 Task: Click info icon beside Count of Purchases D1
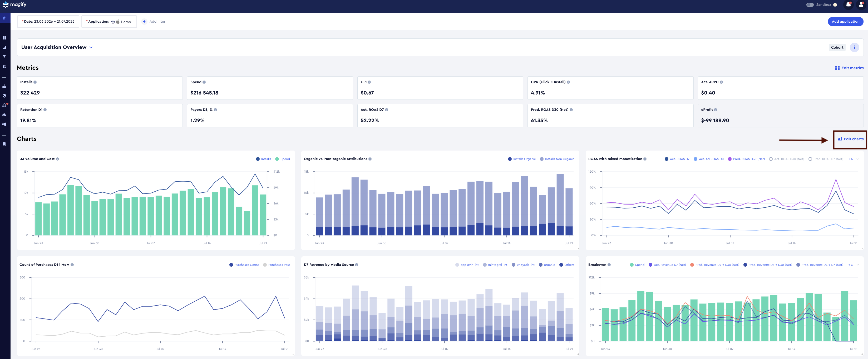tap(72, 265)
